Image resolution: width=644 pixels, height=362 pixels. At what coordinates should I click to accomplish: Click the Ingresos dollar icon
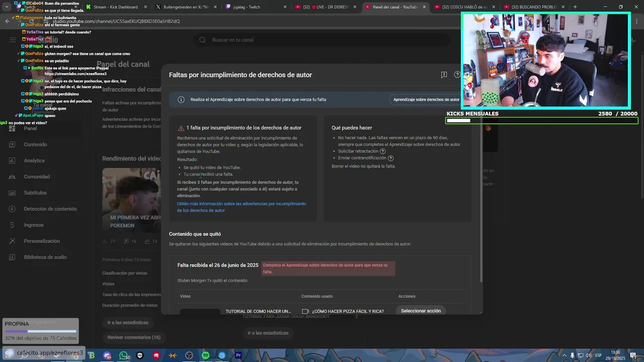pyautogui.click(x=12, y=225)
